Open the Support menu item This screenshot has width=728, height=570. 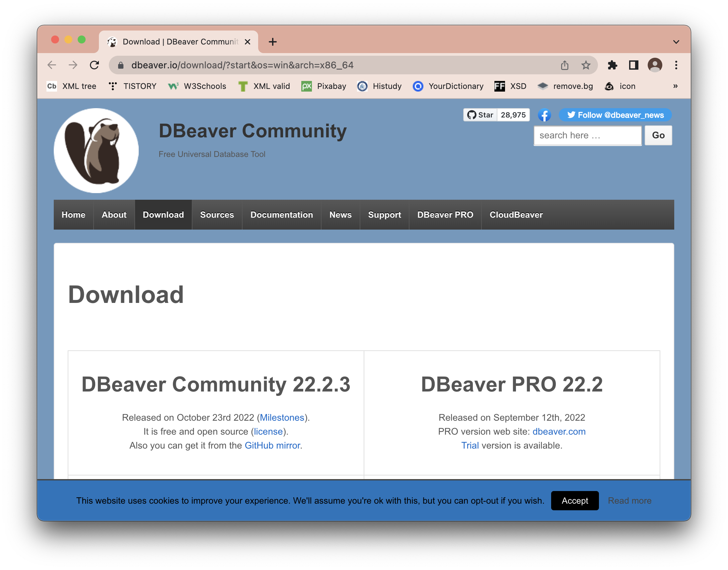tap(385, 215)
